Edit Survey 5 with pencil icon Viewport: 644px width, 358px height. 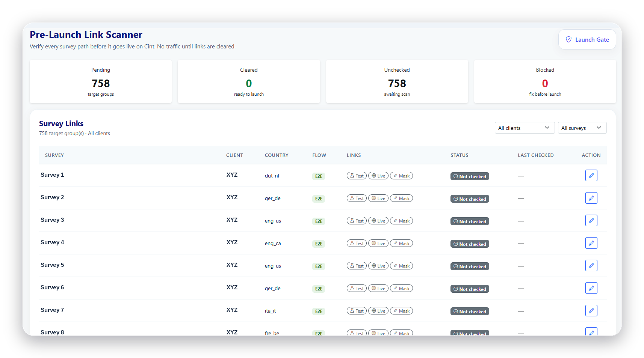click(591, 266)
